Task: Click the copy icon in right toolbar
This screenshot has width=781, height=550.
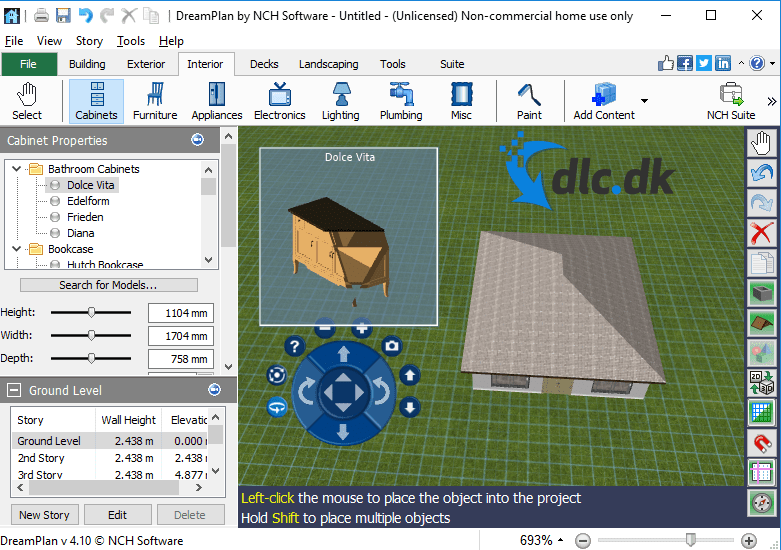Action: pyautogui.click(x=762, y=263)
